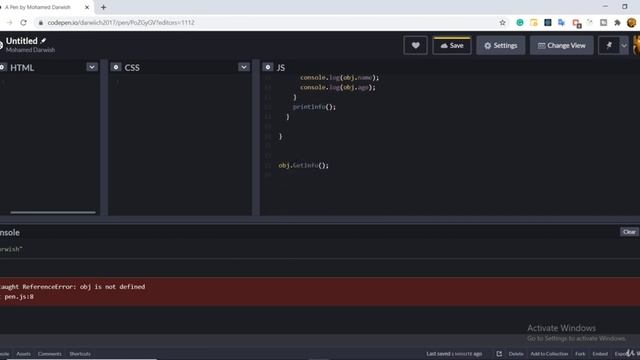
Task: Open the Assets footer panel
Action: pos(23,354)
